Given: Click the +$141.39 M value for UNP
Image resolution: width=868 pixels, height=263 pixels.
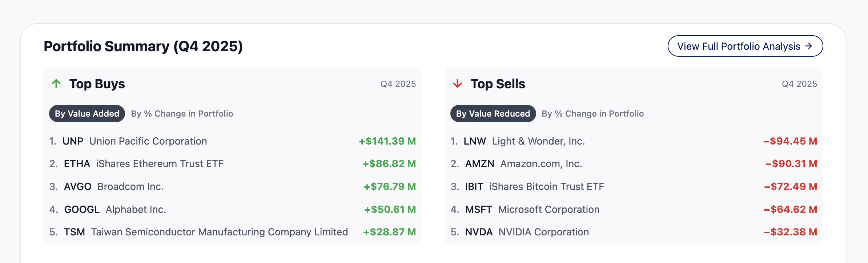Looking at the screenshot, I should coord(387,141).
